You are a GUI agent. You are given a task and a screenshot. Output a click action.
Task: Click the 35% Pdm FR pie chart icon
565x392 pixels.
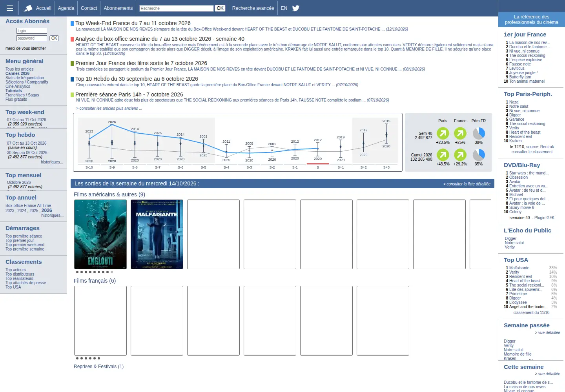tap(479, 155)
